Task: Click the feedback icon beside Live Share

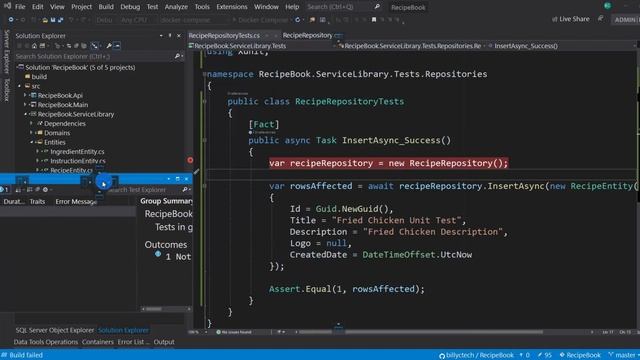Action: tap(601, 19)
